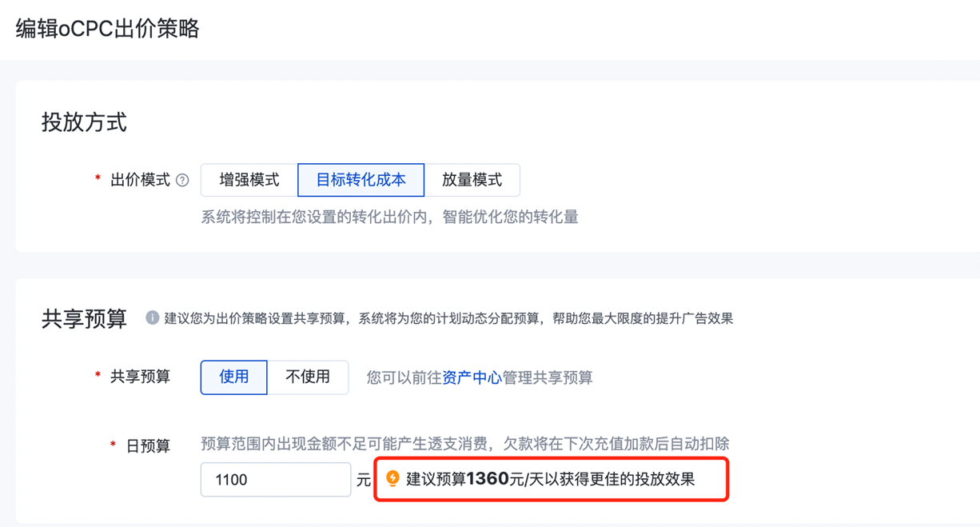980x527 pixels.
Task: Click the 出价模式 field label
Action: point(140,180)
